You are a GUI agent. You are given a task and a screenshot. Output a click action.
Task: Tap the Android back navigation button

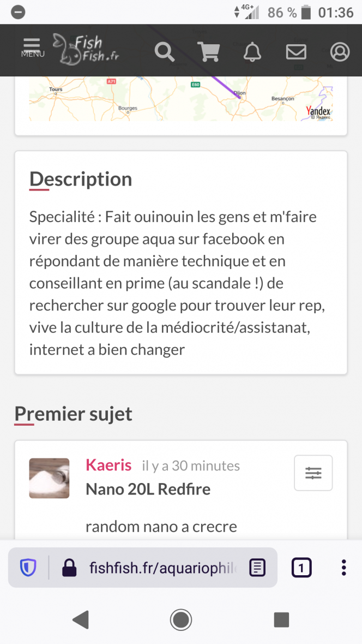pyautogui.click(x=81, y=619)
